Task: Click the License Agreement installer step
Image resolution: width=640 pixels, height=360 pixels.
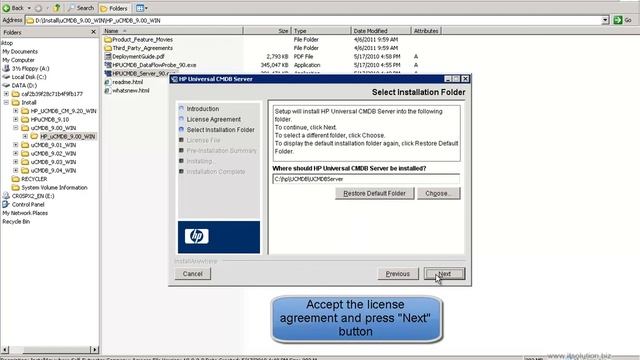Action: pos(213,120)
